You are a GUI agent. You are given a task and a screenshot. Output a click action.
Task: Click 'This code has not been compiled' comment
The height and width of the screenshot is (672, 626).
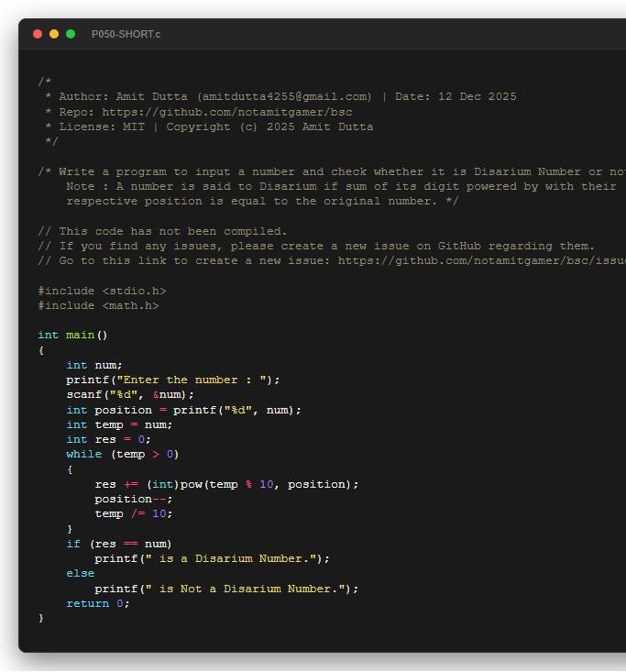coord(162,231)
